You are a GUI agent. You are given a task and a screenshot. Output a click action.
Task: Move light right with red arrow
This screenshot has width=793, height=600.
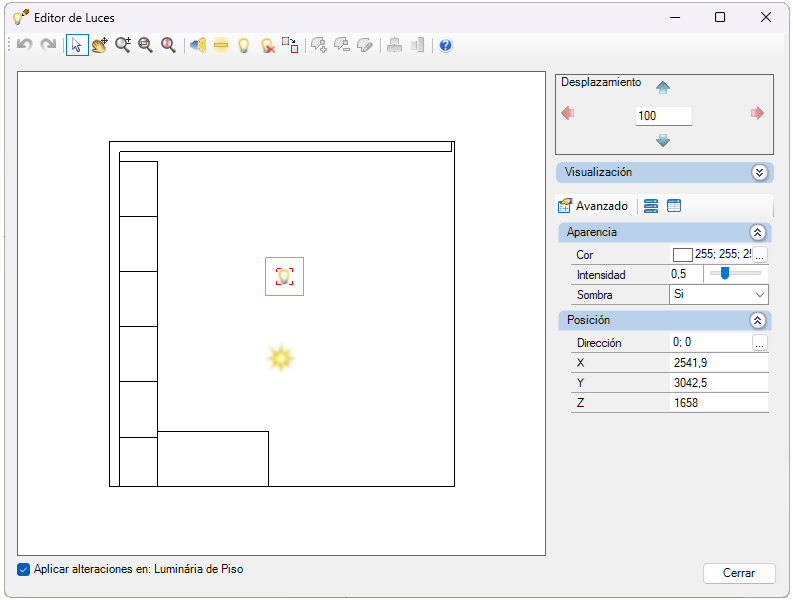(x=757, y=113)
